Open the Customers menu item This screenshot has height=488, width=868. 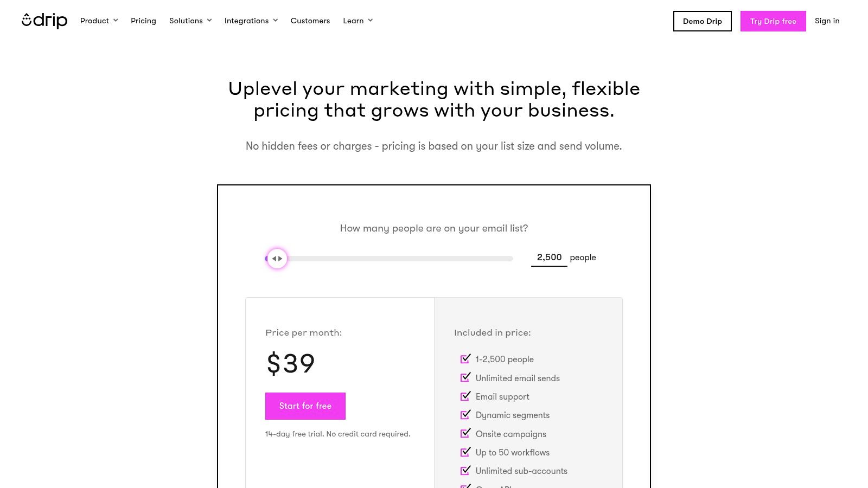point(310,21)
